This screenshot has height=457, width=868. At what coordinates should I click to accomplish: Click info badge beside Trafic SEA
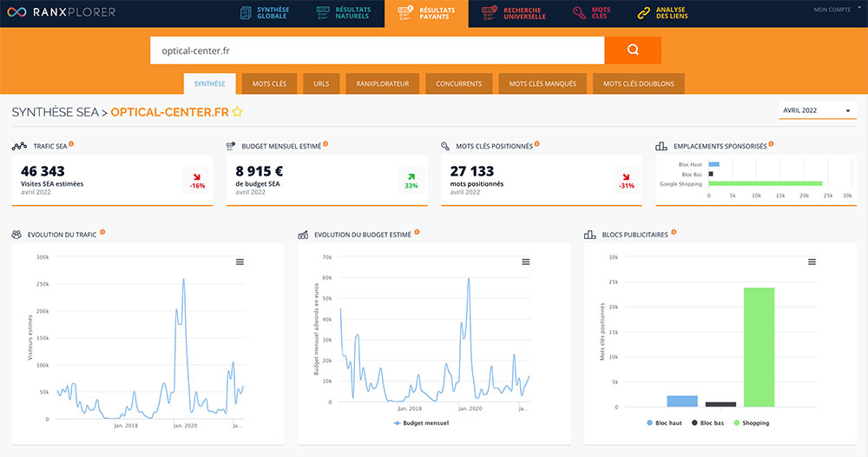click(x=71, y=144)
